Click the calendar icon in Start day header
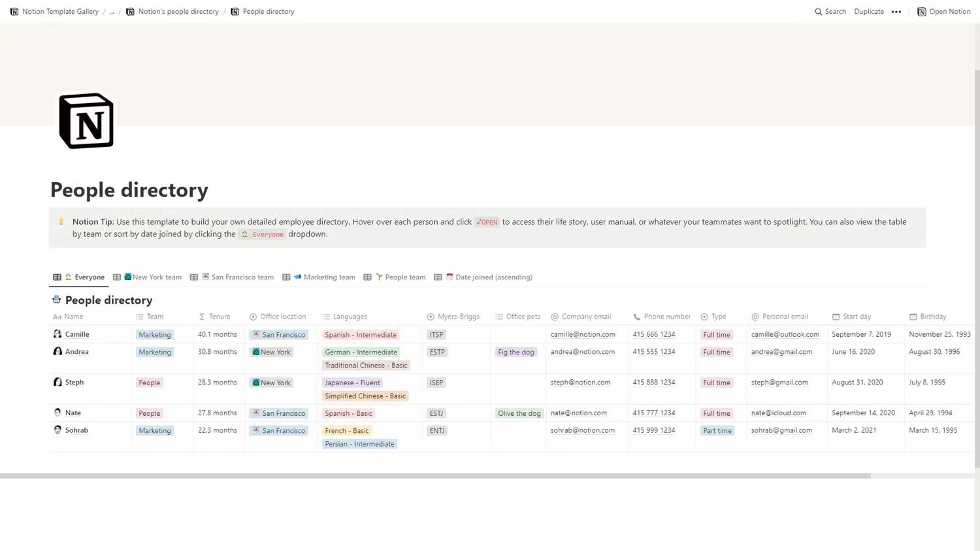The image size is (980, 551). tap(836, 317)
